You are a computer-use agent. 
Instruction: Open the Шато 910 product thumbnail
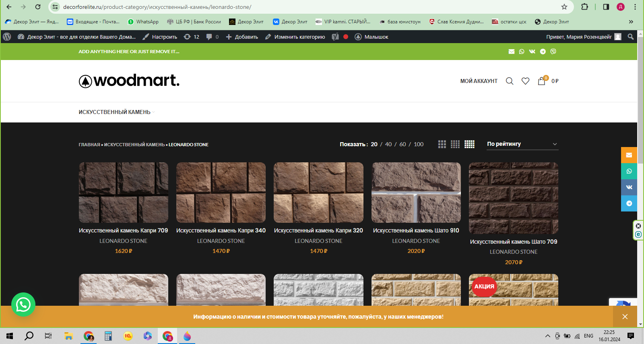pyautogui.click(x=416, y=193)
